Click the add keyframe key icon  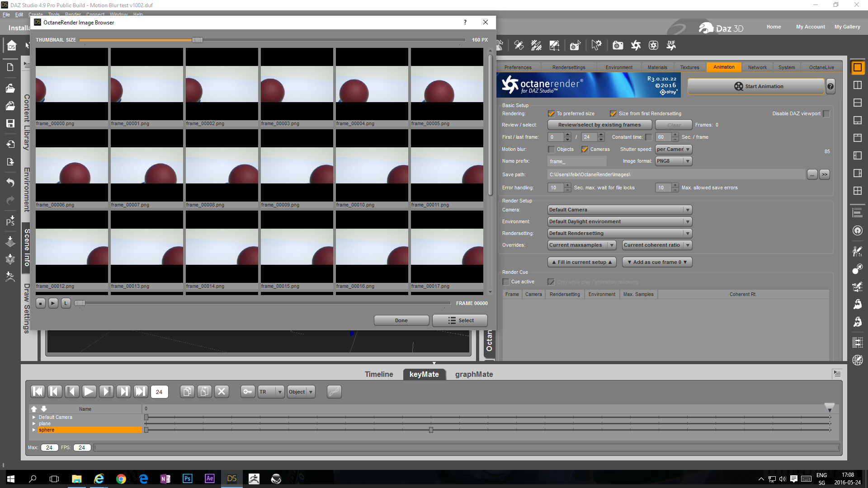(x=248, y=392)
